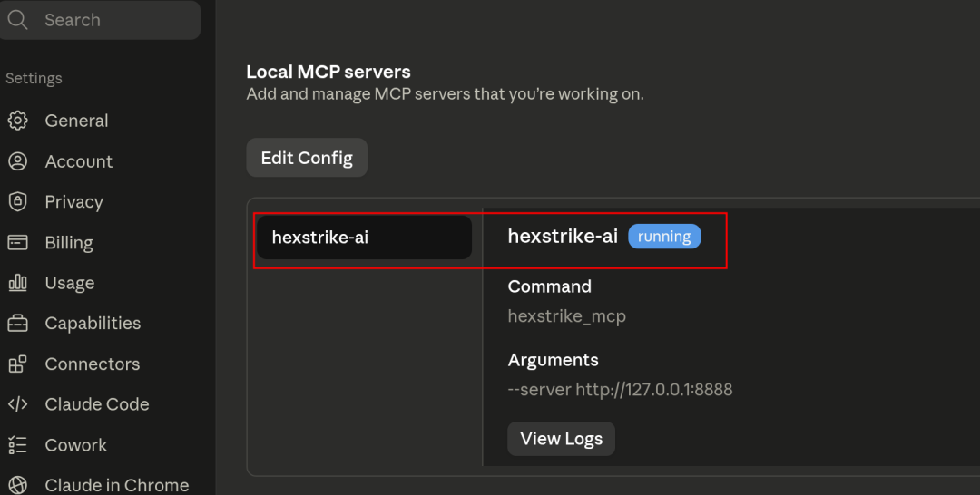
Task: Open Capabilities settings
Action: pyautogui.click(x=93, y=324)
